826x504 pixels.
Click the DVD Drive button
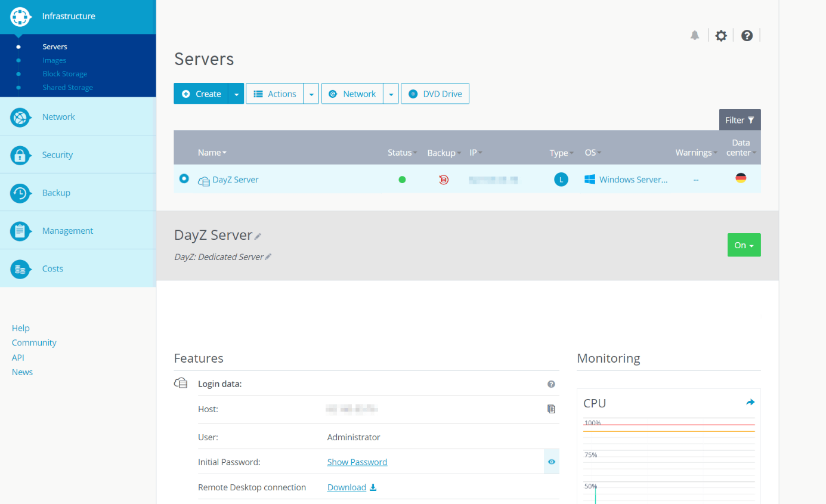pyautogui.click(x=435, y=94)
